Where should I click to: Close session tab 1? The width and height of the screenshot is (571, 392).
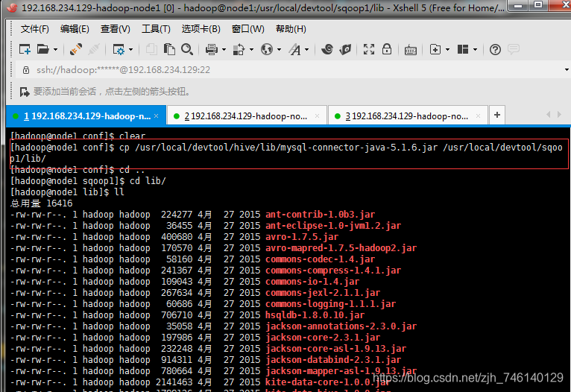(157, 116)
